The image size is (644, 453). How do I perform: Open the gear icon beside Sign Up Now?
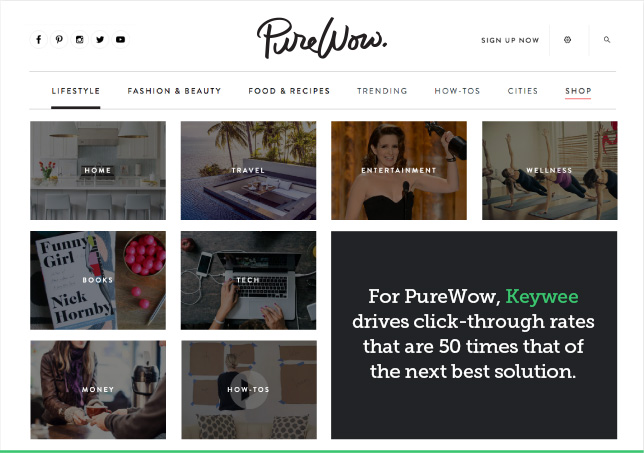pos(567,40)
